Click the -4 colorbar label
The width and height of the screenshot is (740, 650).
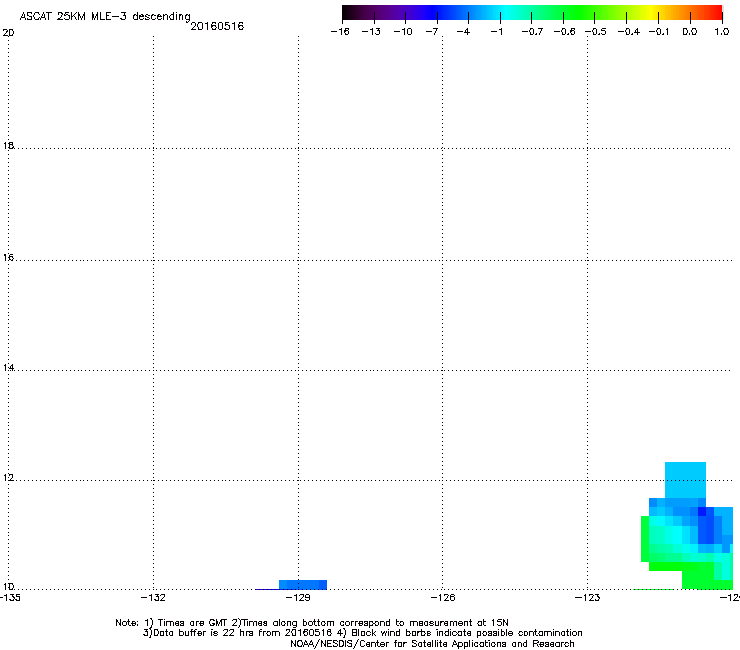click(463, 32)
